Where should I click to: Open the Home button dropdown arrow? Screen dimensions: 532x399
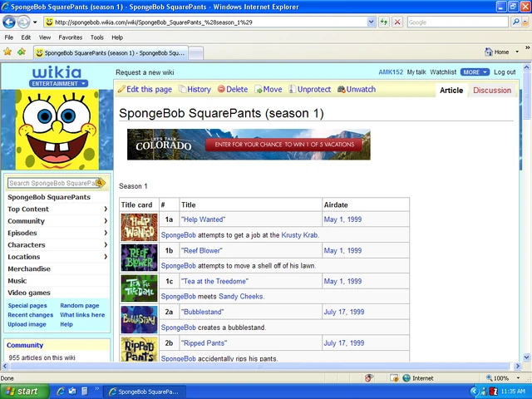(517, 52)
